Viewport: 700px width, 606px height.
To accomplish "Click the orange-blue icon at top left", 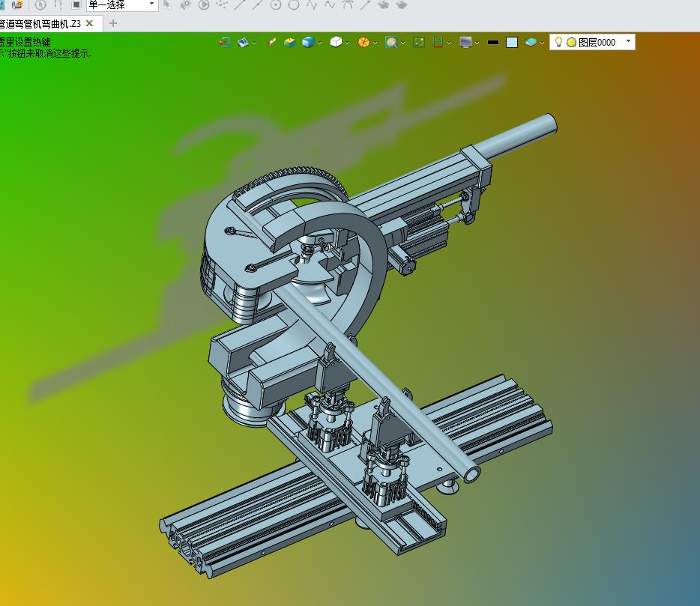I will [x=17, y=5].
